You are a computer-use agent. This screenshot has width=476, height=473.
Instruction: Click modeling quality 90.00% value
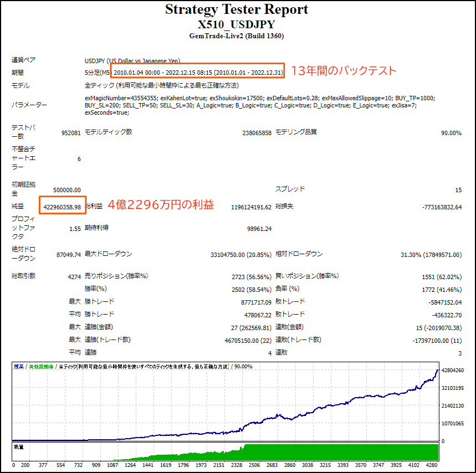click(451, 133)
